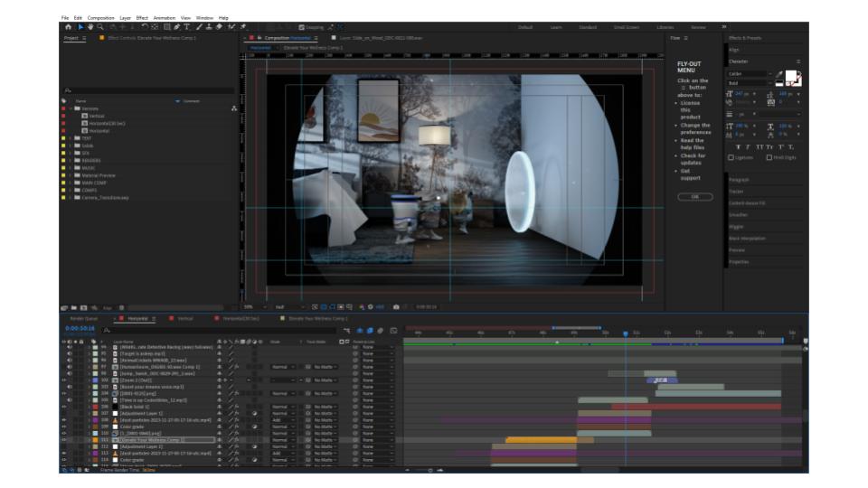Expand the Versions folder in Project panel
This screenshot has height=488, width=868.
pyautogui.click(x=71, y=108)
